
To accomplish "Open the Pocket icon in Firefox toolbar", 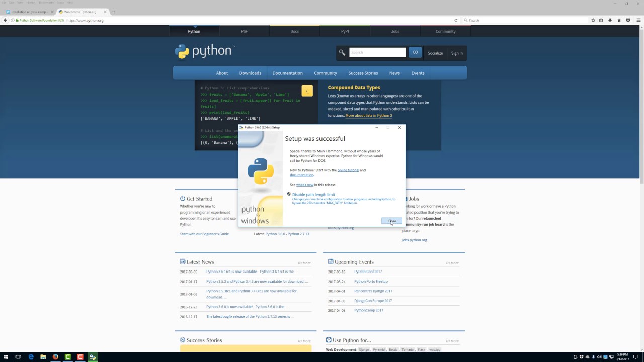I will (x=627, y=20).
